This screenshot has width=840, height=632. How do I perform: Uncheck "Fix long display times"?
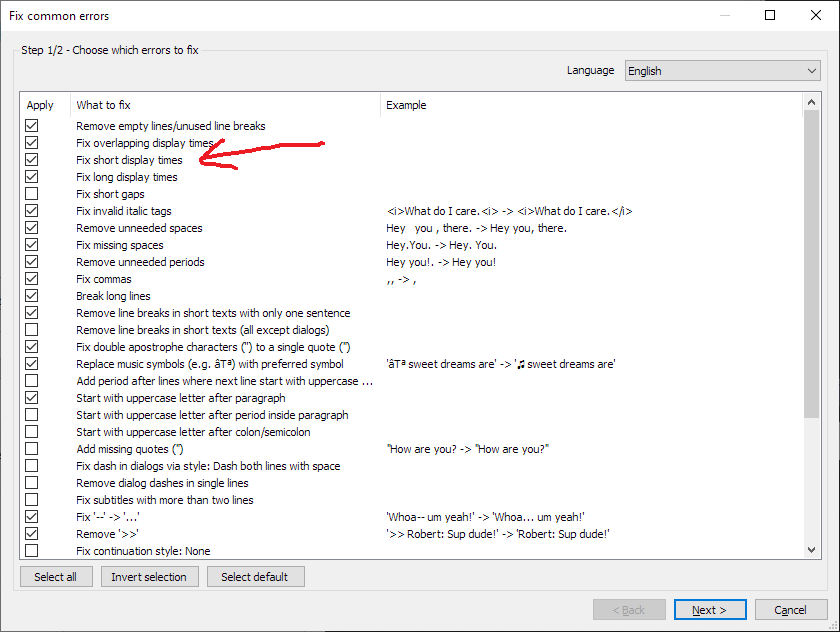(31, 177)
